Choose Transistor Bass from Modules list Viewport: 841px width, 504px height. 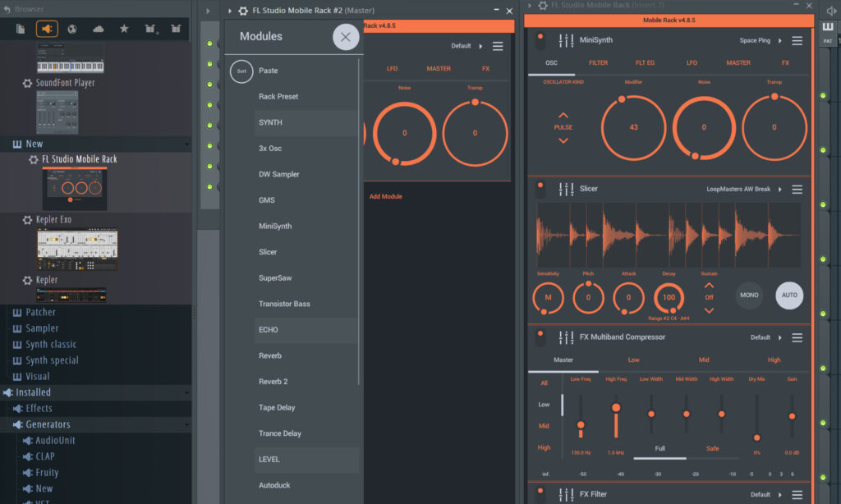(284, 304)
